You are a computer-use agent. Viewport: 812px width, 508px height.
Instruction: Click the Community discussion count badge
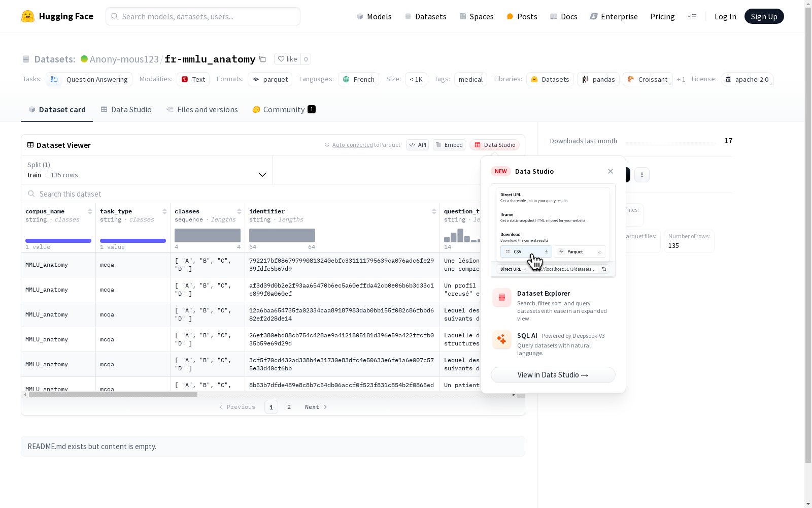(x=312, y=109)
